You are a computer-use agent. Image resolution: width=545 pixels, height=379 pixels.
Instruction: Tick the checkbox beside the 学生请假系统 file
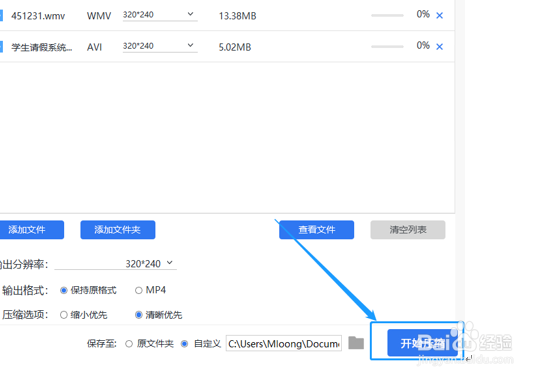click(1, 47)
